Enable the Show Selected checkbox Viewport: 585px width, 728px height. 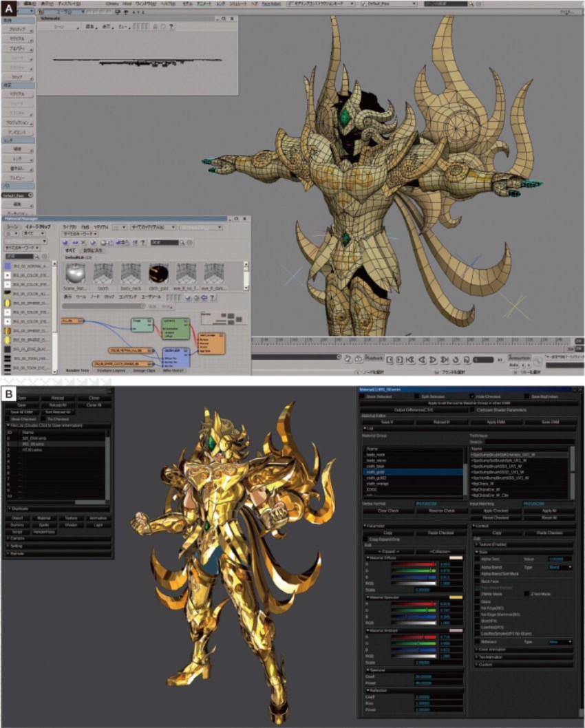pyautogui.click(x=363, y=396)
